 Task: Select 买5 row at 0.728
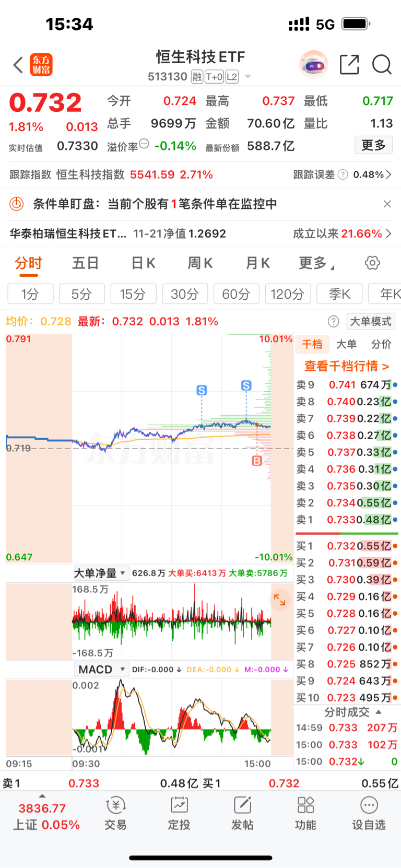347,613
